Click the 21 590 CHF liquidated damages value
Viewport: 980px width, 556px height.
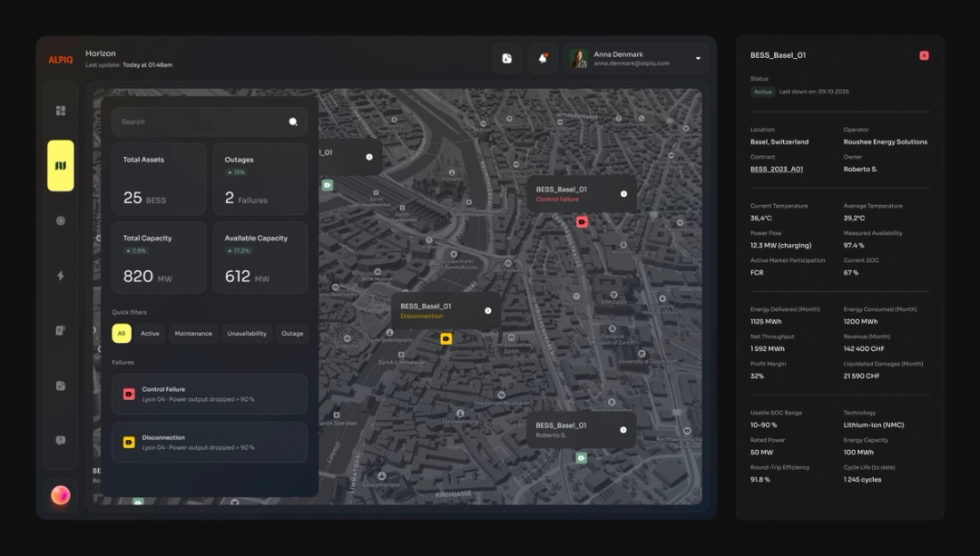[x=861, y=376]
